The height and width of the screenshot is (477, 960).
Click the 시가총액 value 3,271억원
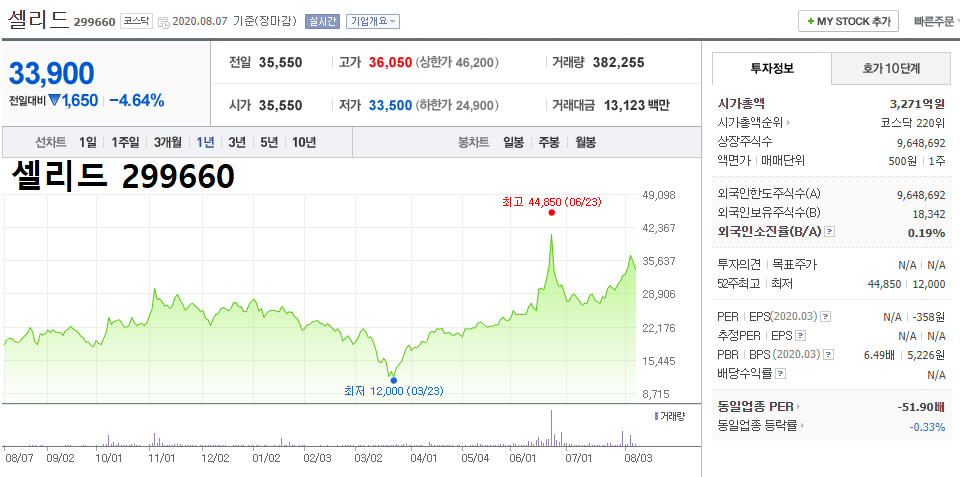tap(917, 103)
